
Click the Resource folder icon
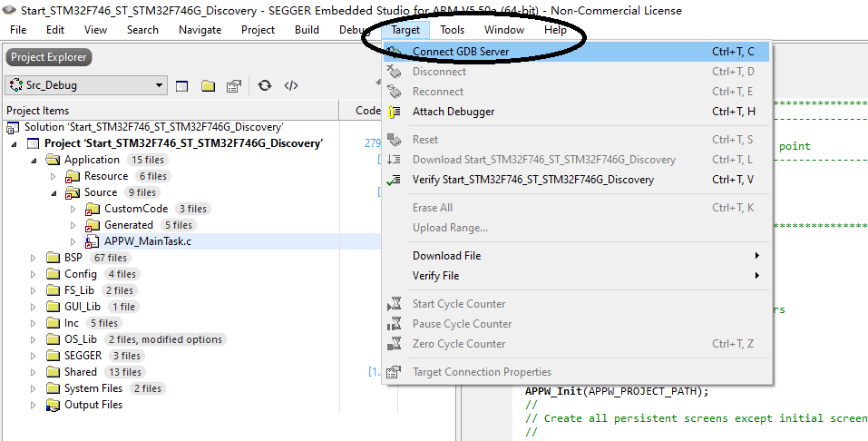pos(73,176)
